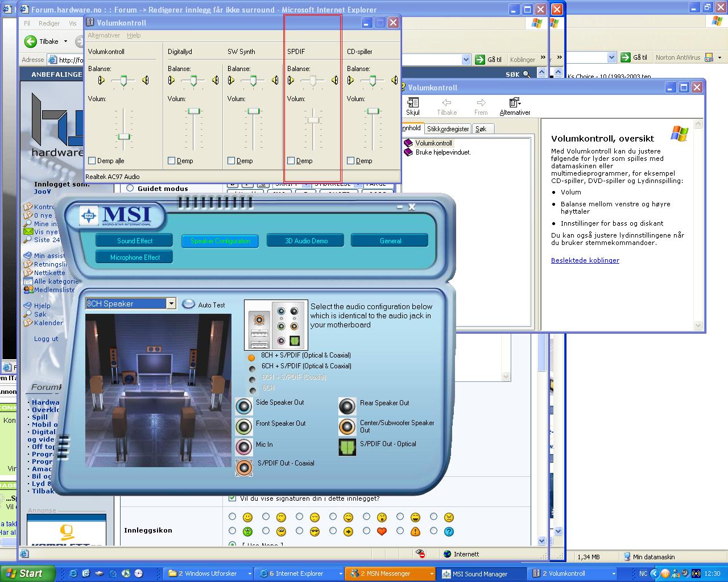This screenshot has height=582, width=728.
Task: Open the Microphone Effect section
Action: pos(135,257)
